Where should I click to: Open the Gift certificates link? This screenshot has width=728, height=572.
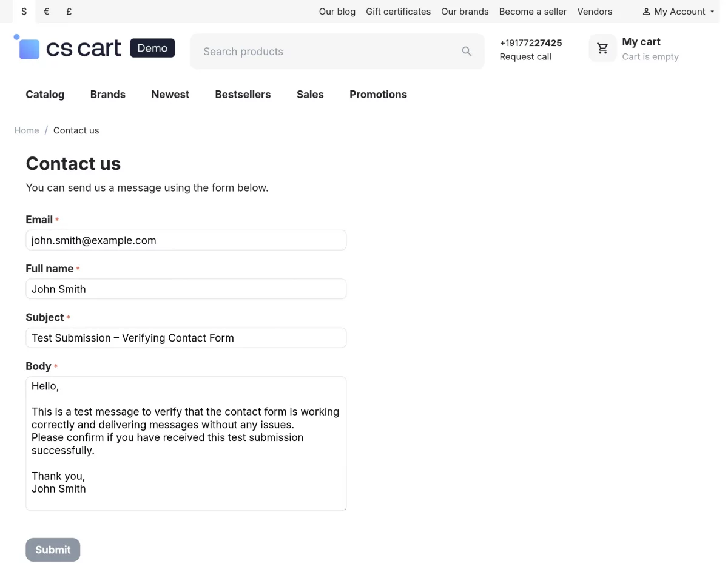398,12
